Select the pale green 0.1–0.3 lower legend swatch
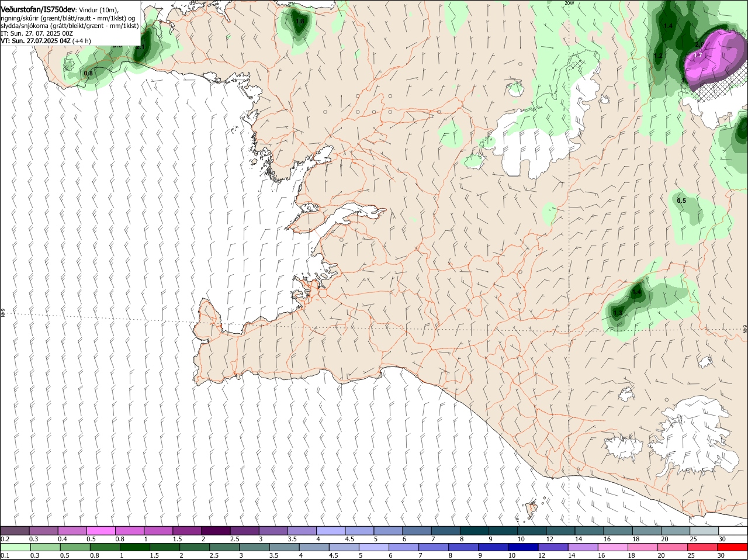Viewport: 748px width, 560px height. pyautogui.click(x=15, y=547)
